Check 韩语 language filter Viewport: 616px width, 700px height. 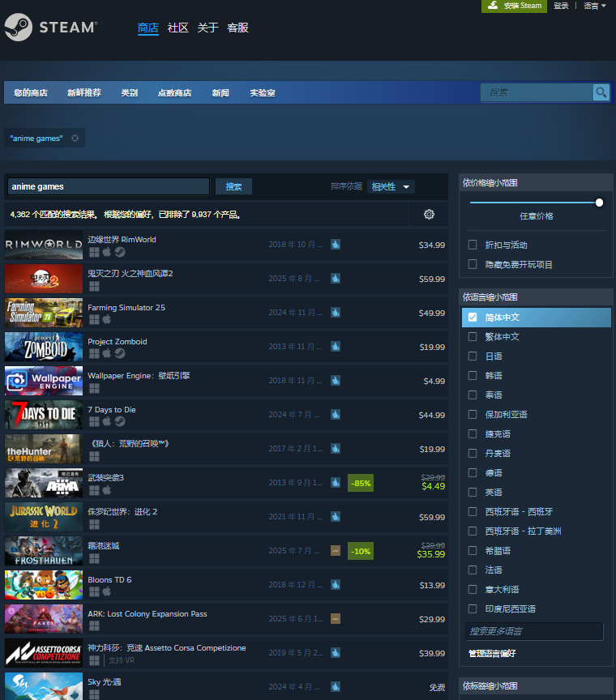pos(473,375)
